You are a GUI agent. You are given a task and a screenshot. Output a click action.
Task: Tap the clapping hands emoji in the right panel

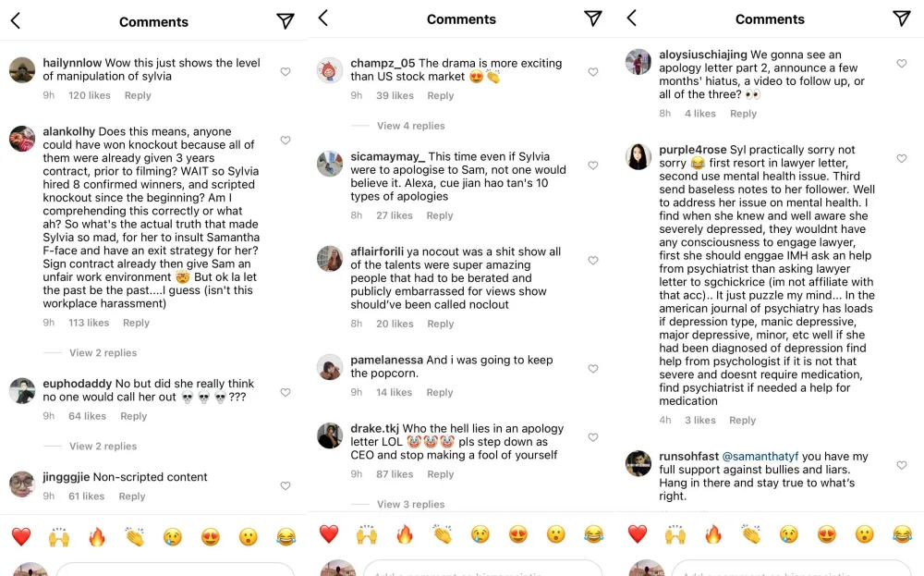pos(750,534)
